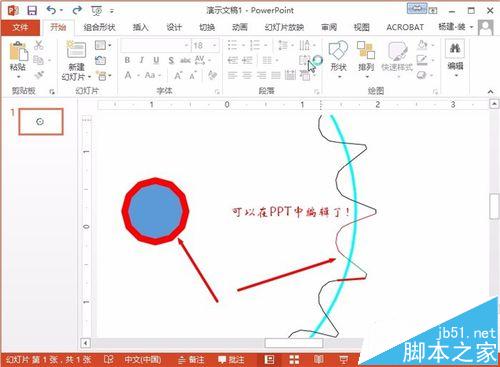Click the Cut scissors icon
The height and width of the screenshot is (367, 500).
pos(39,45)
